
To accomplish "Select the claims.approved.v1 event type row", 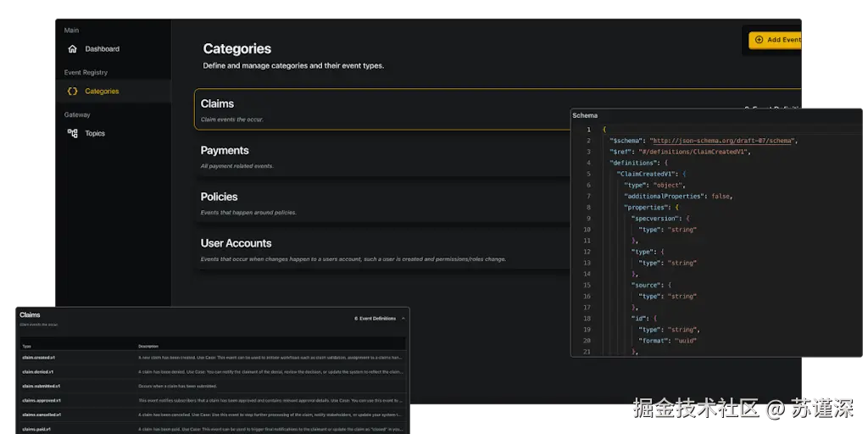I will pos(213,400).
